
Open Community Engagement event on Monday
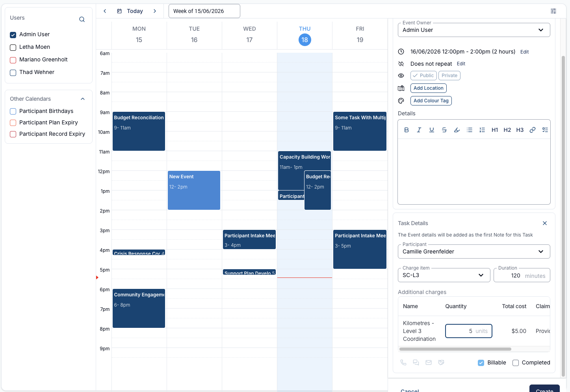(139, 308)
